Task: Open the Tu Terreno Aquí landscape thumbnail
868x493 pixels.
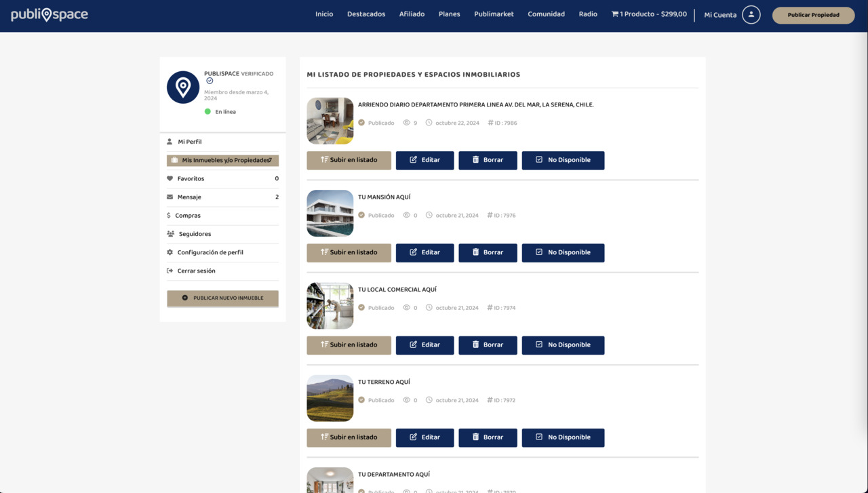Action: pyautogui.click(x=330, y=398)
